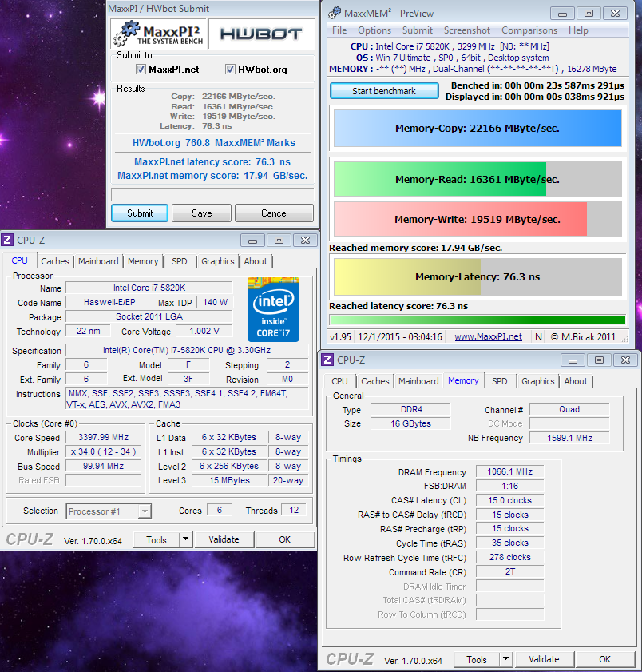Click the Memory-Read result bar
642x672 pixels.
[478, 179]
